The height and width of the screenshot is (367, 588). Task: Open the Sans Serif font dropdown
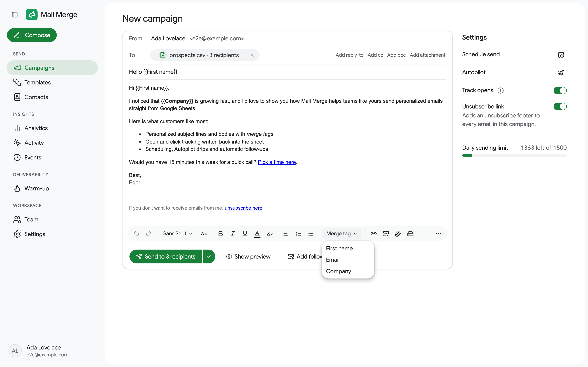[178, 233]
